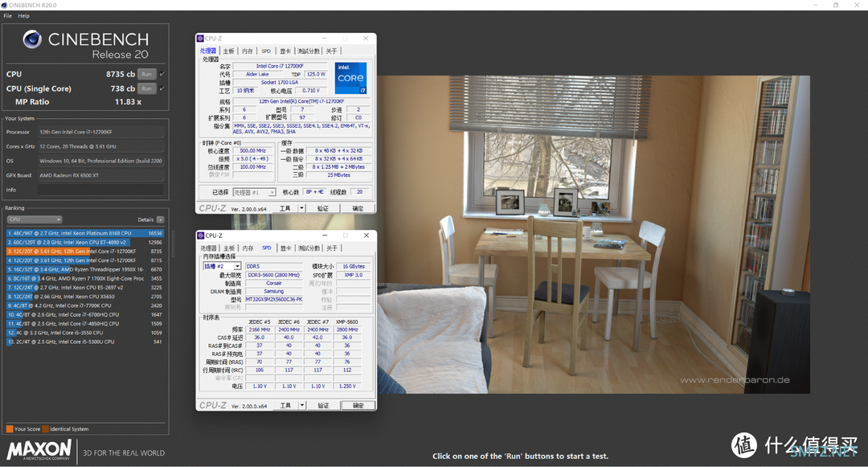Open SPD tab in upper CPU-Z window

coord(266,51)
